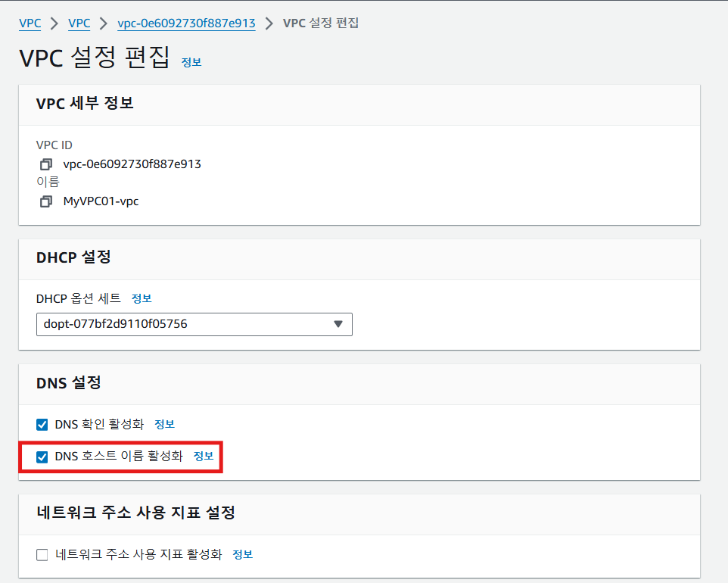
Task: Enable 네트워크 주소 사용 지표 활성화 checkbox
Action: click(x=42, y=555)
